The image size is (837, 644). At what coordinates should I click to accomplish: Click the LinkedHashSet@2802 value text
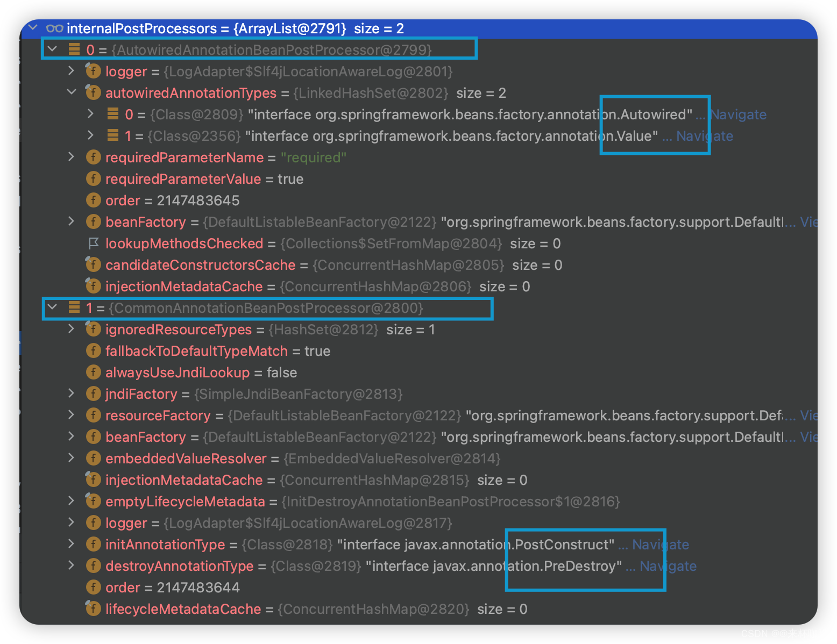pos(371,93)
